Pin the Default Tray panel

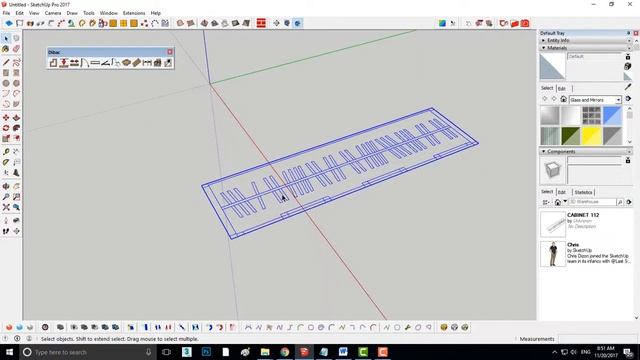(629, 33)
